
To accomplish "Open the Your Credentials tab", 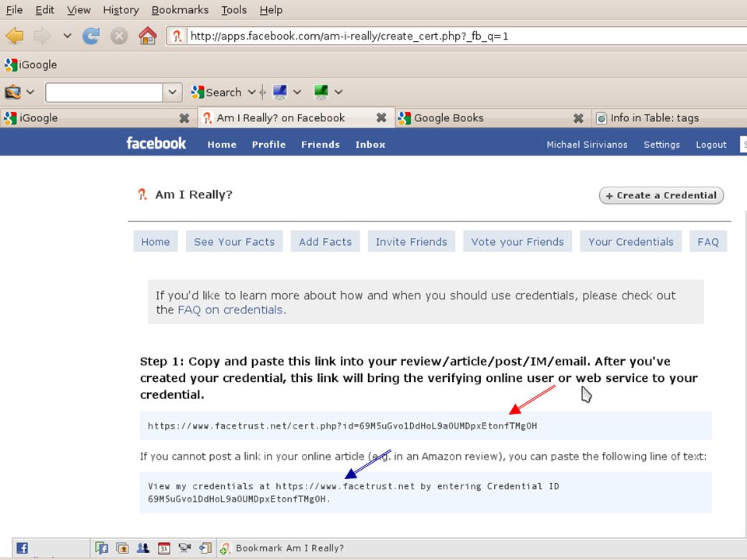I will pos(631,242).
